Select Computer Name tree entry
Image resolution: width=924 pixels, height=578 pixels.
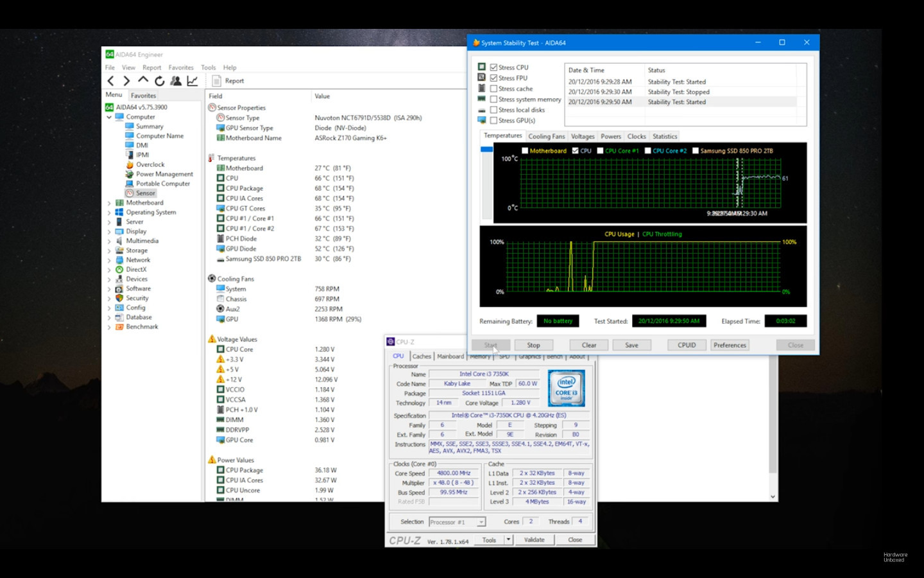[x=160, y=136]
